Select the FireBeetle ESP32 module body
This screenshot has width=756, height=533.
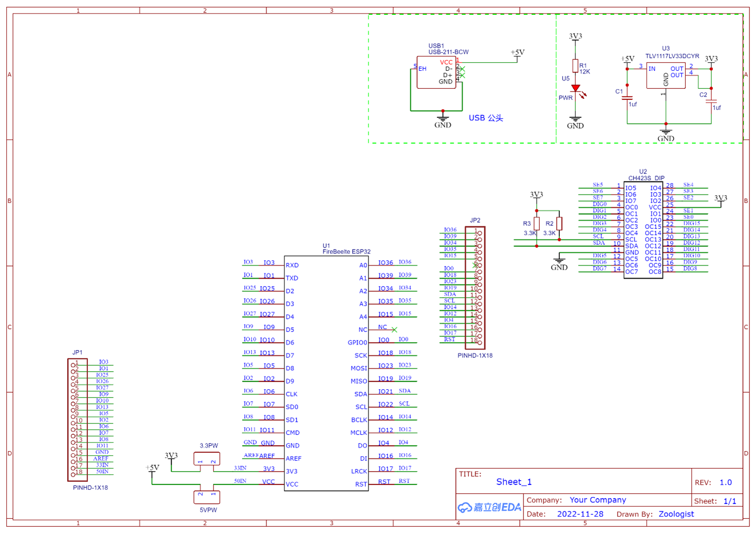326,373
